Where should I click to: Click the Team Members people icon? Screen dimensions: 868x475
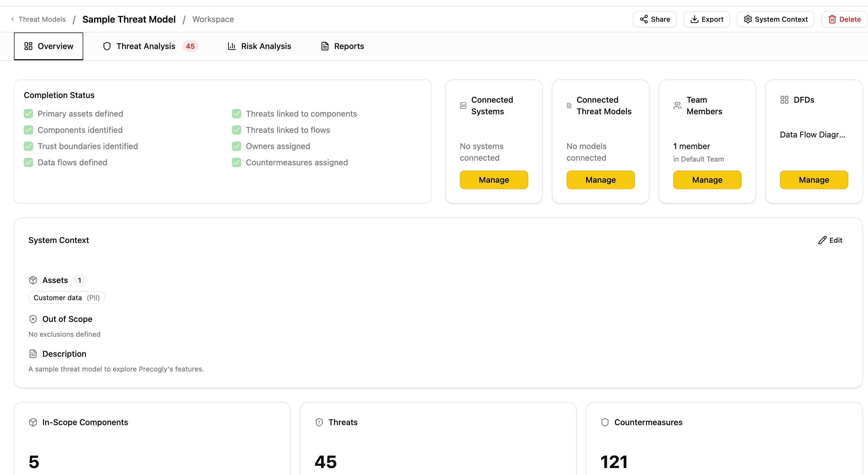click(x=677, y=106)
